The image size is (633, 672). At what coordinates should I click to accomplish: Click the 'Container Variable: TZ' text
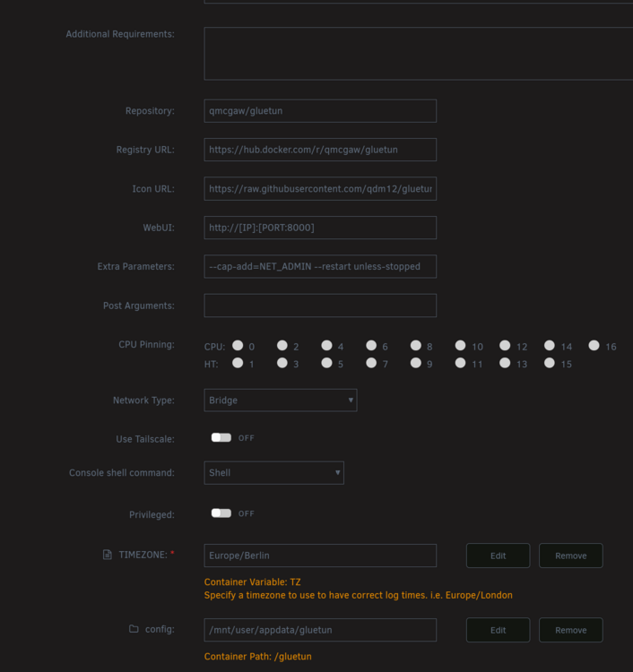tap(252, 582)
